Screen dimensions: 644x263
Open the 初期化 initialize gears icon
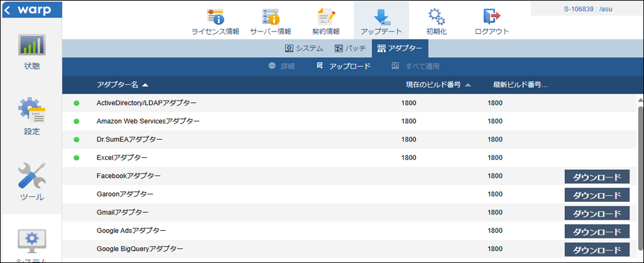[x=436, y=17]
